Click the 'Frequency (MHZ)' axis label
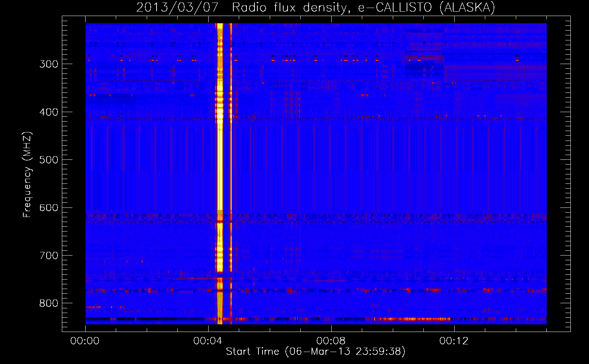 27,175
